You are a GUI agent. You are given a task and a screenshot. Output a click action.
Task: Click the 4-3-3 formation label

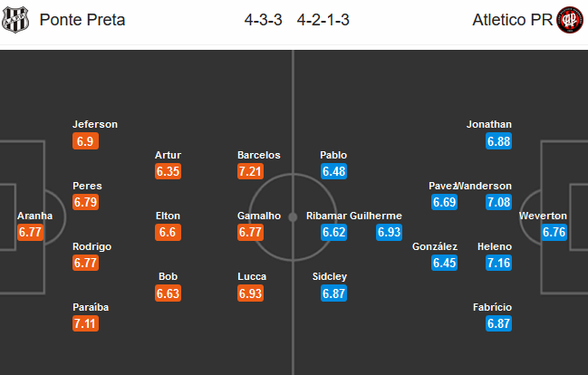click(264, 20)
